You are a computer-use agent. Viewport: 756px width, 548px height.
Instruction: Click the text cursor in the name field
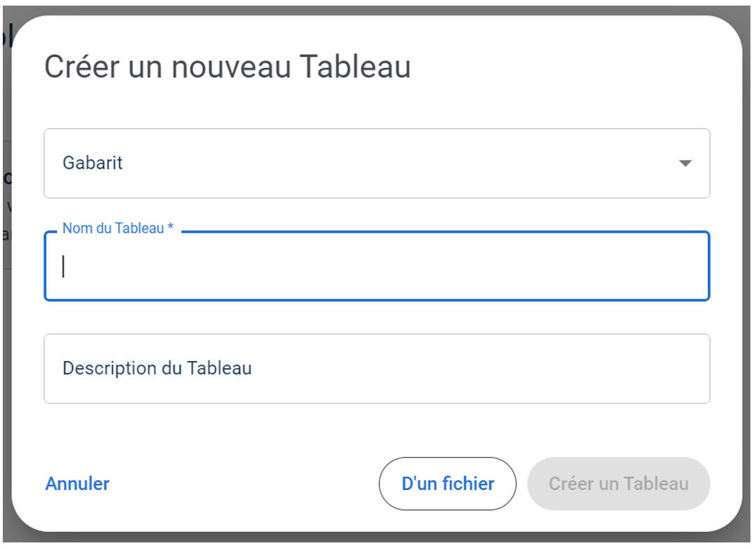click(x=63, y=266)
